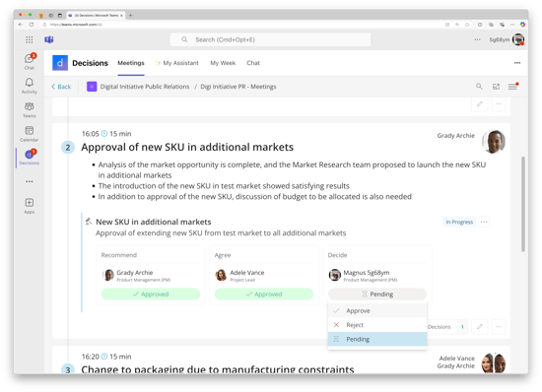Image resolution: width=542 pixels, height=392 pixels.
Task: Open Teams icon in left rail
Action: click(30, 109)
